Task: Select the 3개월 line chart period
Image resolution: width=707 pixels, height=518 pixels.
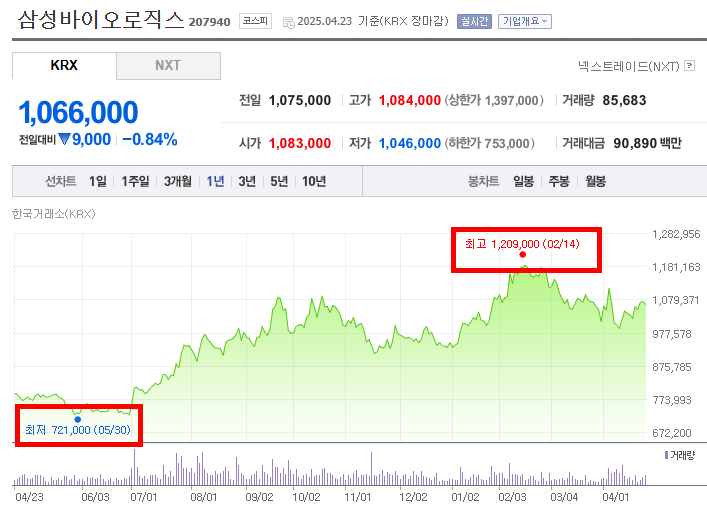Action: pos(177,181)
